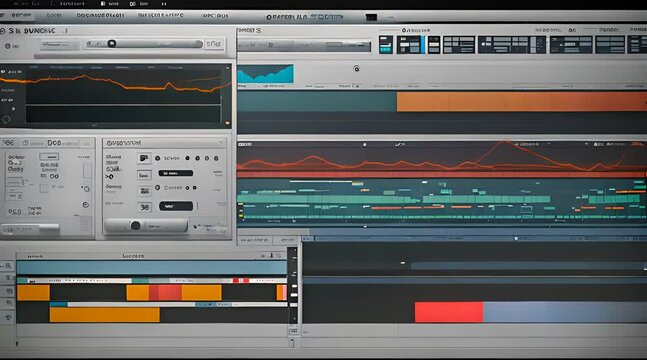This screenshot has height=360, width=647.
Task: Click the dark rectangular indicator in the top title bar
Action: pos(371,17)
